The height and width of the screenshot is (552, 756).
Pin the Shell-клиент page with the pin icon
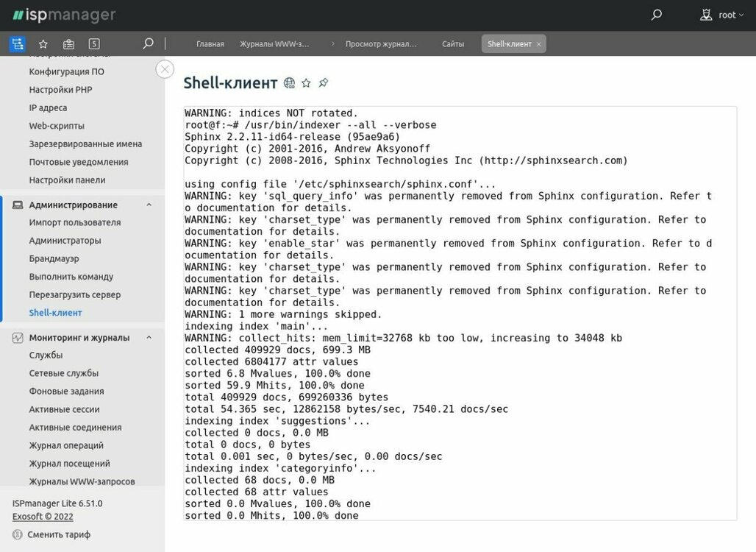(324, 83)
